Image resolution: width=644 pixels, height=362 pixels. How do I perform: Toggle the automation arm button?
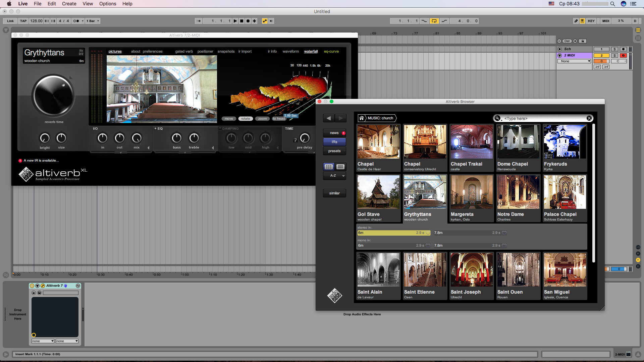[x=265, y=21]
